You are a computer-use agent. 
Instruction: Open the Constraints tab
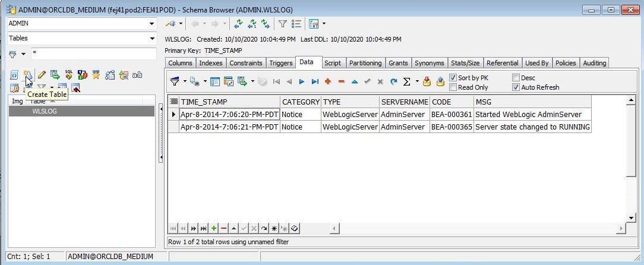click(245, 63)
